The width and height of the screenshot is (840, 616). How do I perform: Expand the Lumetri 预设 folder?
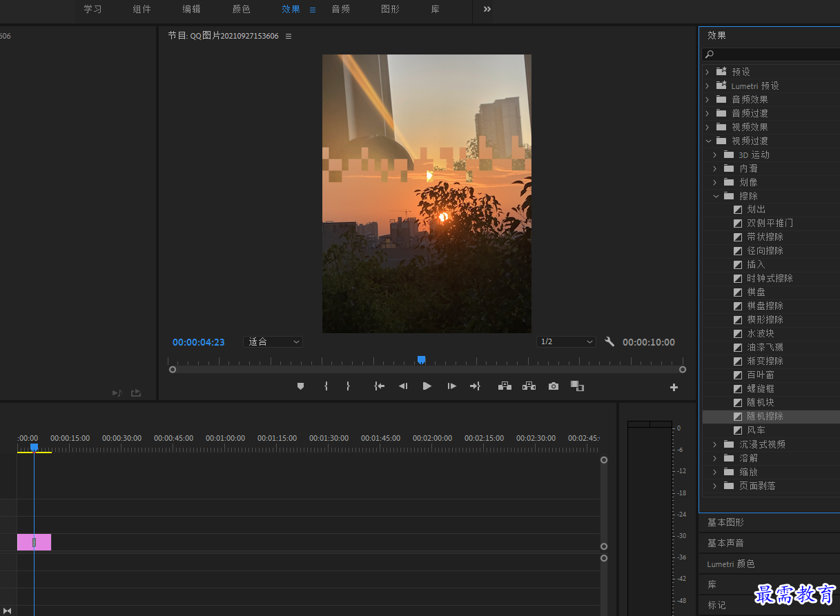point(707,86)
